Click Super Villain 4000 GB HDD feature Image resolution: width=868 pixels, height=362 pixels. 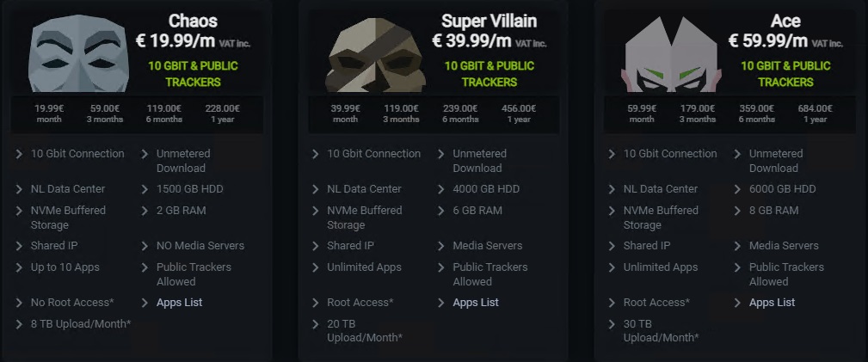point(486,189)
